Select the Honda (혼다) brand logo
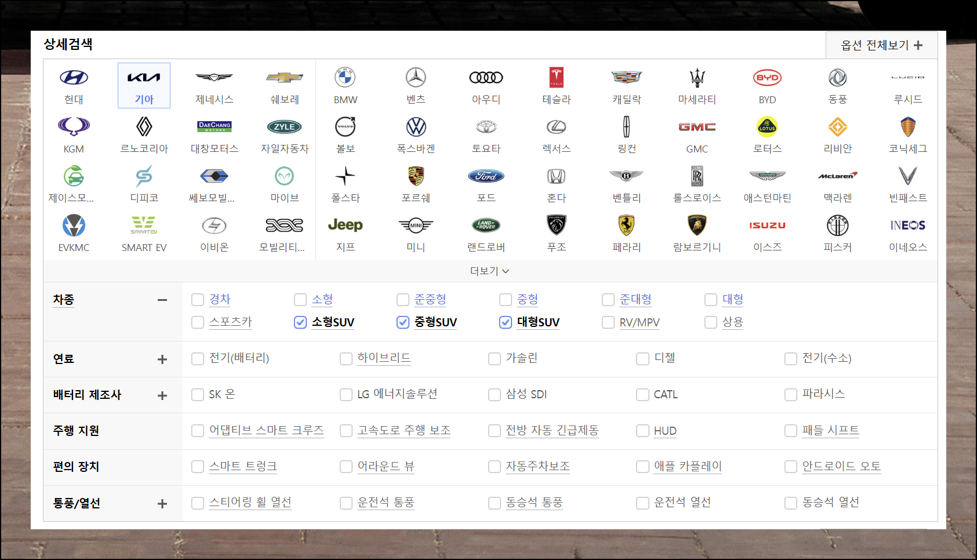Viewport: 977px width, 560px height. [x=556, y=176]
